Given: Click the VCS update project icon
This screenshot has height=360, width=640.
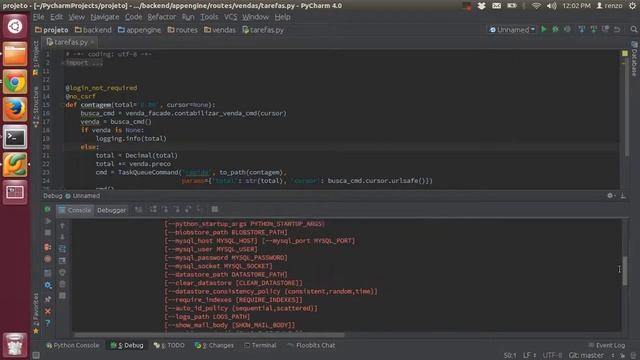Looking at the screenshot, I should (582, 29).
